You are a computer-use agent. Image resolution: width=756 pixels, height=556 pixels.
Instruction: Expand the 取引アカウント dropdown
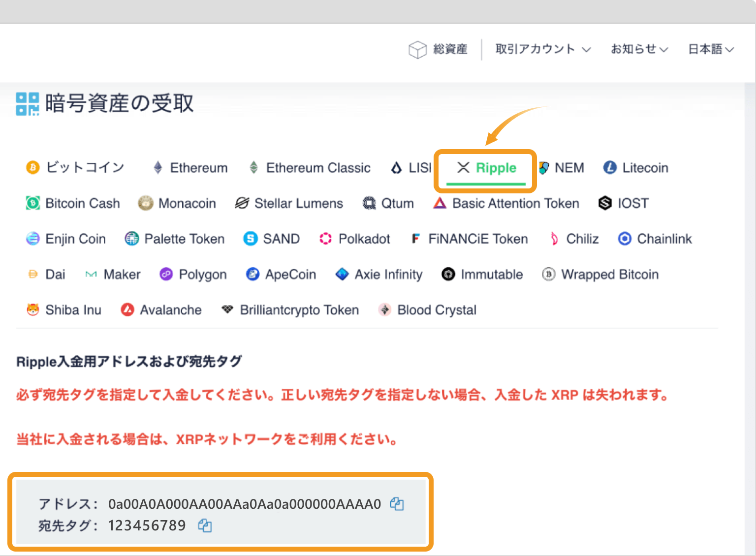[x=543, y=49]
